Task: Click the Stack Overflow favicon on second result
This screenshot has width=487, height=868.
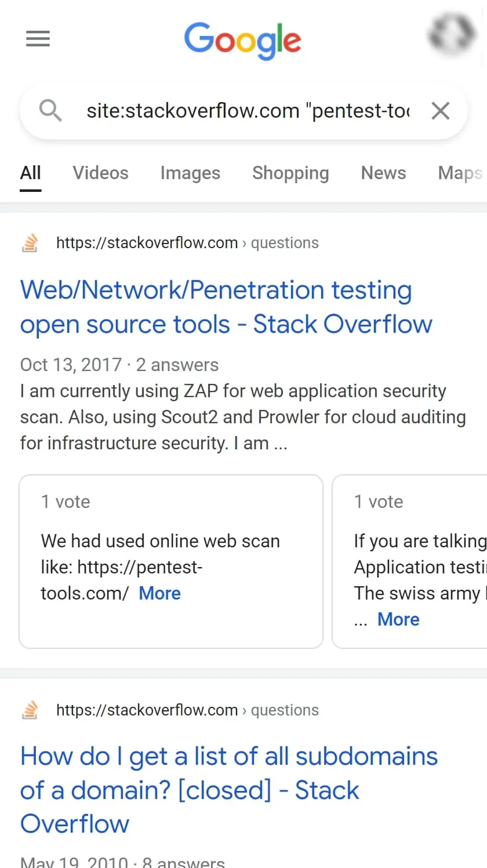Action: (x=30, y=710)
